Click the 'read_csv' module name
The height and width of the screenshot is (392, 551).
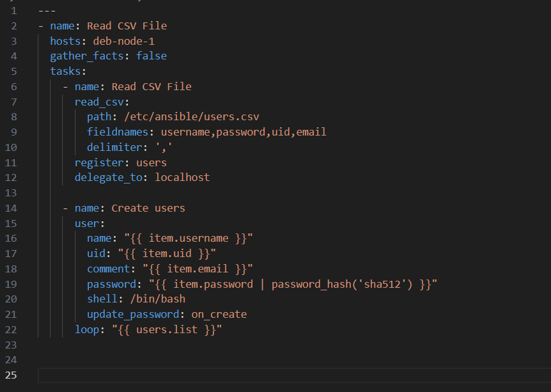pyautogui.click(x=99, y=102)
